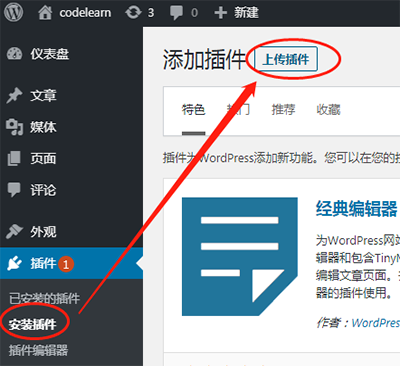Screen dimensions: 400x366
Task: Click the 媒体 media icon
Action: (14, 127)
